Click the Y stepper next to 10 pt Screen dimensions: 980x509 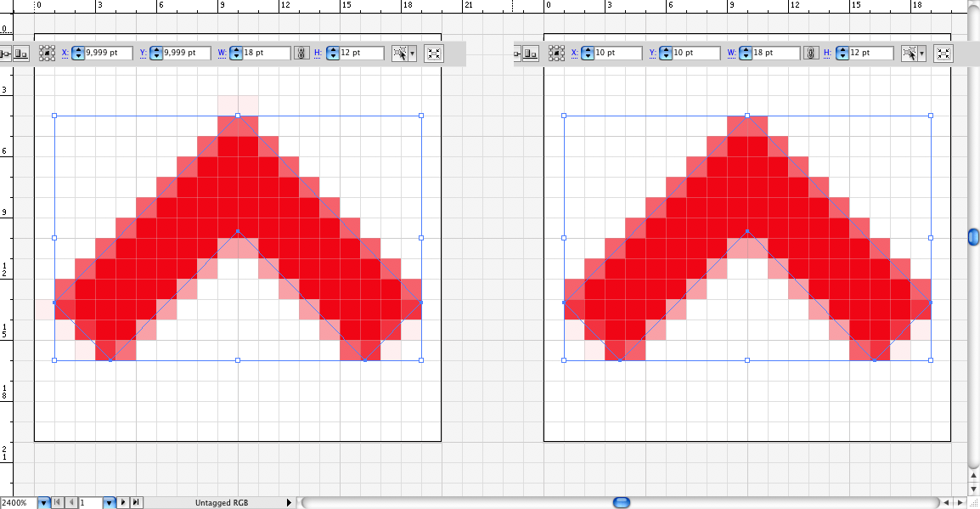(666, 54)
